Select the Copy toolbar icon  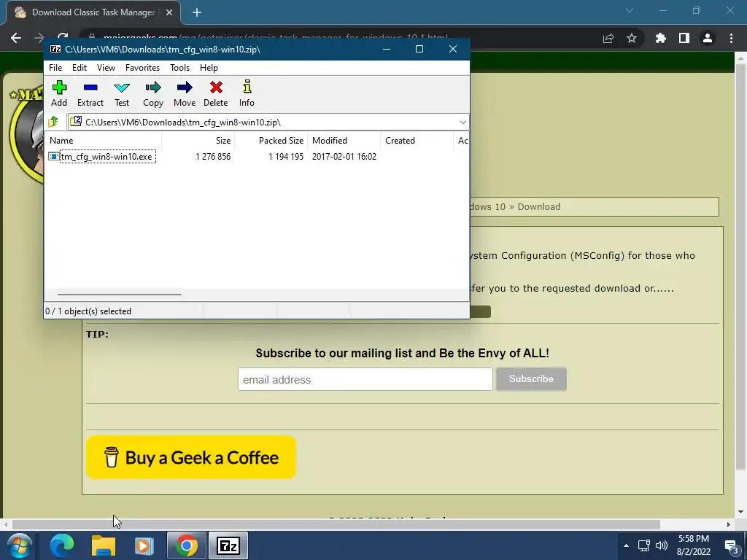[153, 93]
